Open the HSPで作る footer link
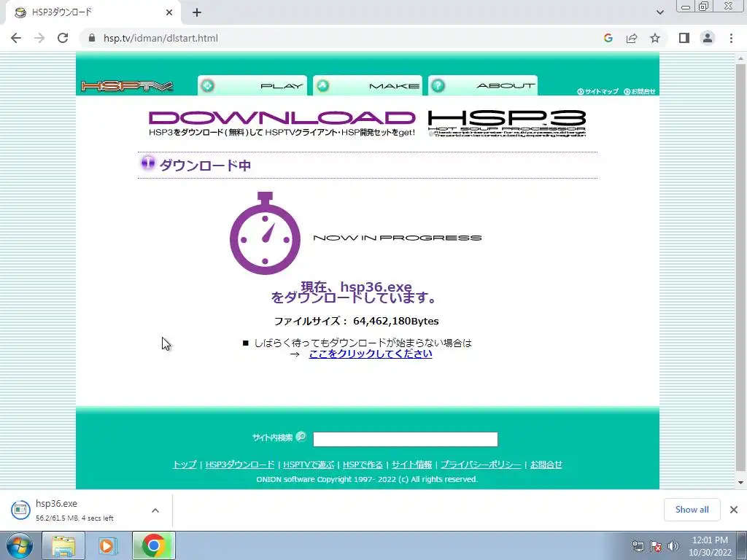This screenshot has height=560, width=747. 363,464
